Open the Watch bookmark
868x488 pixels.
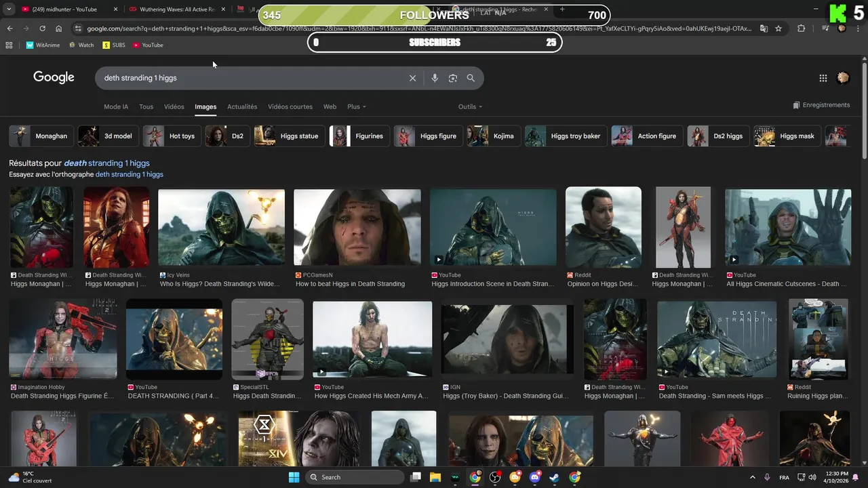pyautogui.click(x=81, y=45)
